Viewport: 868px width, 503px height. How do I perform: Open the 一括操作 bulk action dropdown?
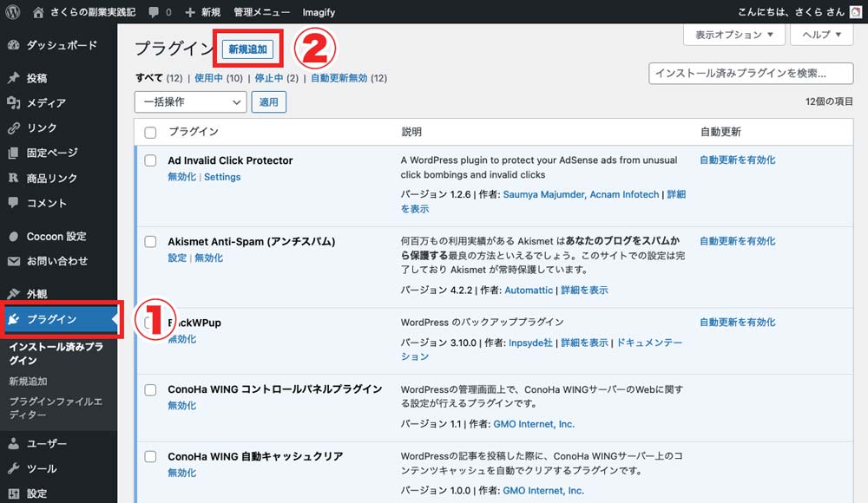pos(190,101)
